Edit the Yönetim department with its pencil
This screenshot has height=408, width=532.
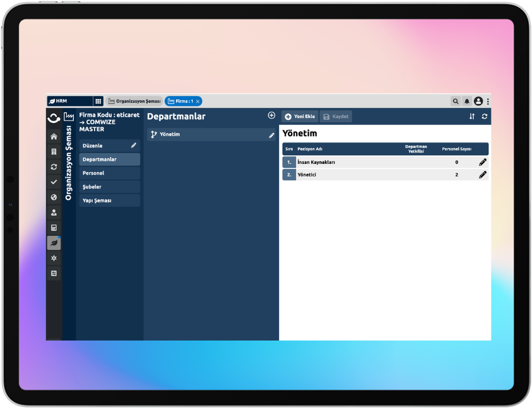point(271,135)
